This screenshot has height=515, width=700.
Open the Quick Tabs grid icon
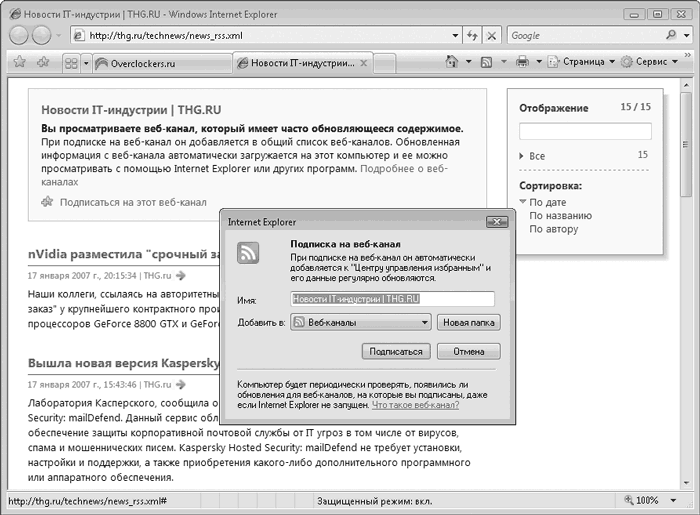71,63
